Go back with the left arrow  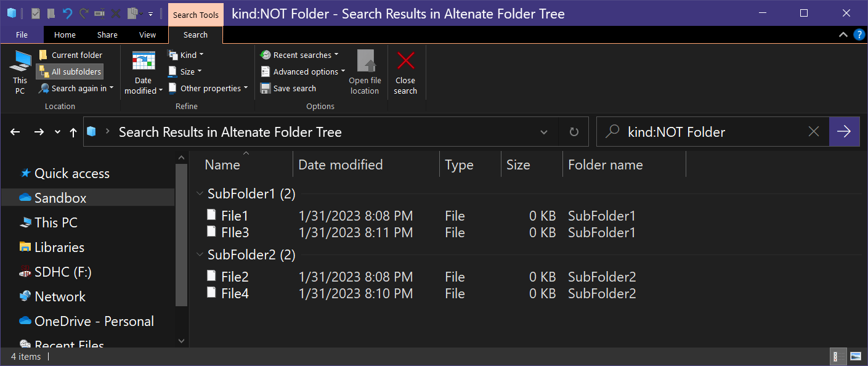click(15, 132)
